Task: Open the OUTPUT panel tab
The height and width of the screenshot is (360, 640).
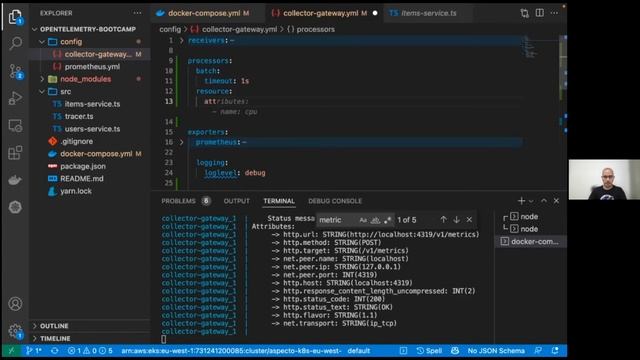Action: (x=237, y=201)
